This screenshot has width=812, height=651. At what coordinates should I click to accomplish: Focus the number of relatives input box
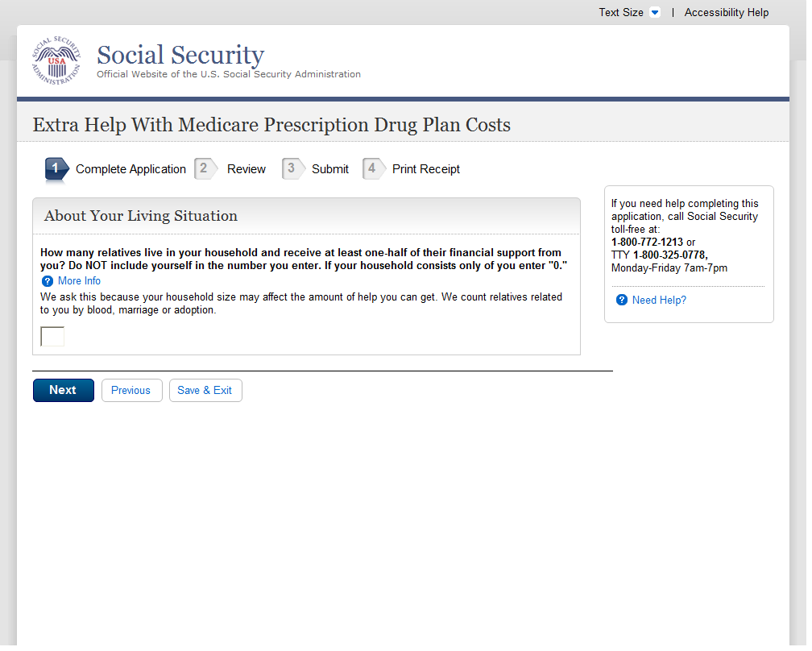[52, 337]
